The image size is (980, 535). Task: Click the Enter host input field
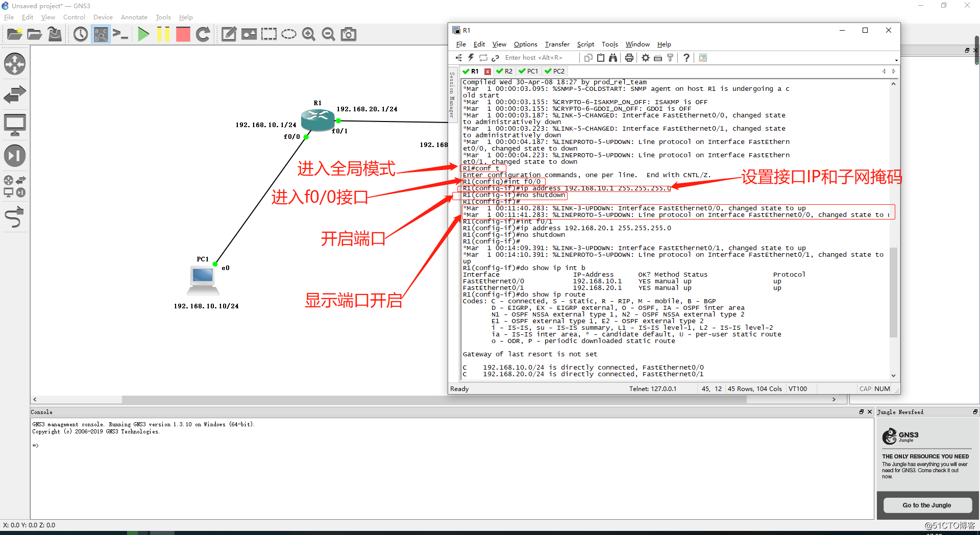(x=540, y=58)
